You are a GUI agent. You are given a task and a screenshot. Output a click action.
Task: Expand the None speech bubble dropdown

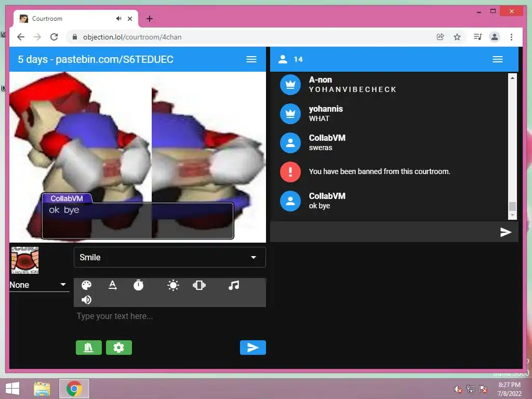click(39, 285)
